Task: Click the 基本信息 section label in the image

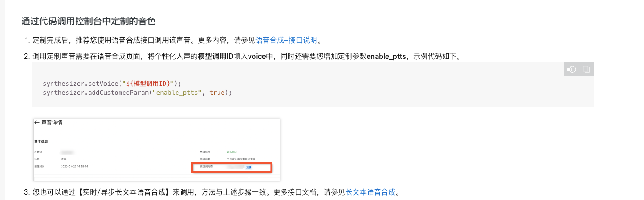Action: (41, 142)
